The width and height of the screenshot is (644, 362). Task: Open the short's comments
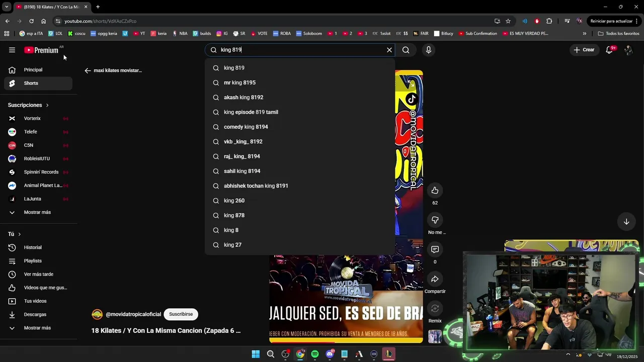435,249
